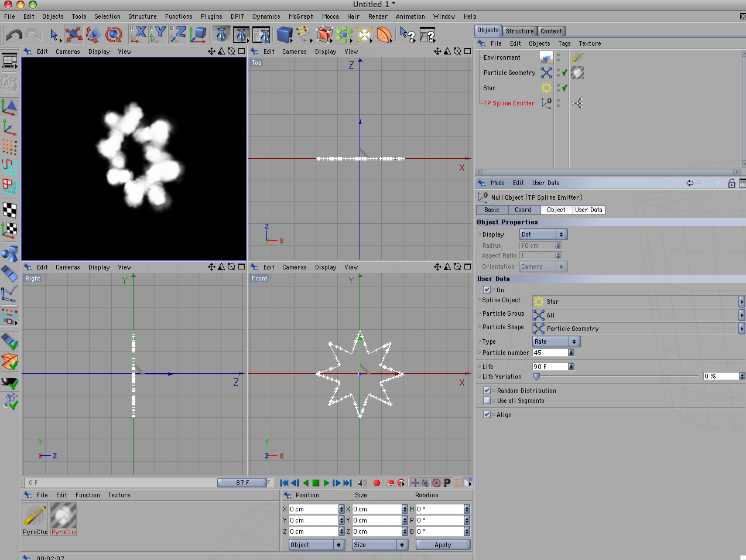Expand the Spline Object Star link arrow
Viewport: 746px width, 560px height.
click(x=742, y=302)
